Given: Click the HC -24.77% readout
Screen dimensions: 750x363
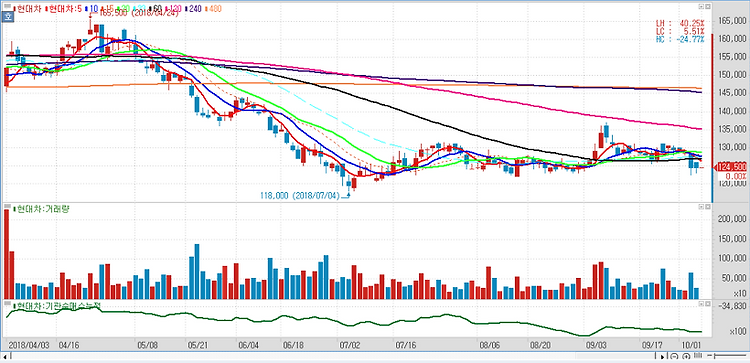Looking at the screenshot, I should [680, 39].
